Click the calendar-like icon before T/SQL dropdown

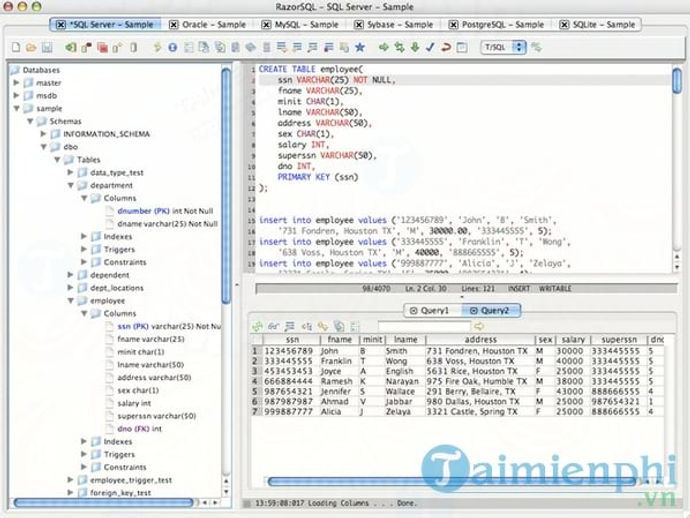pyautogui.click(x=462, y=47)
